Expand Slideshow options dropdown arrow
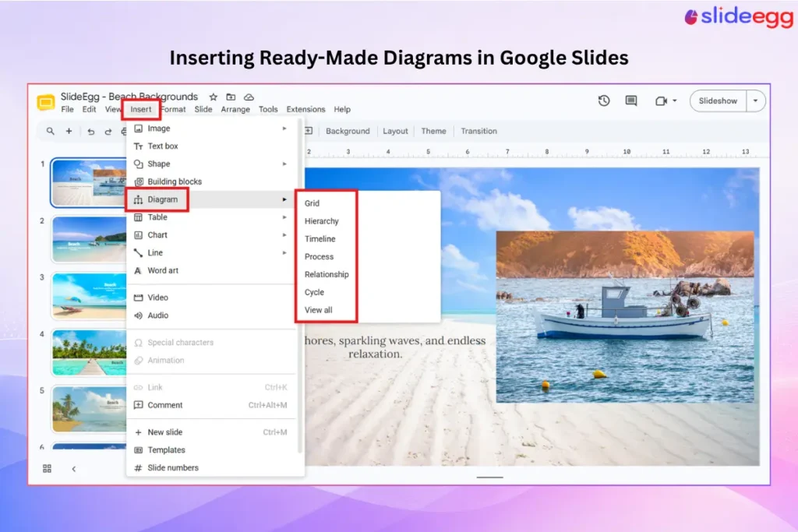The width and height of the screenshot is (798, 532). [756, 100]
